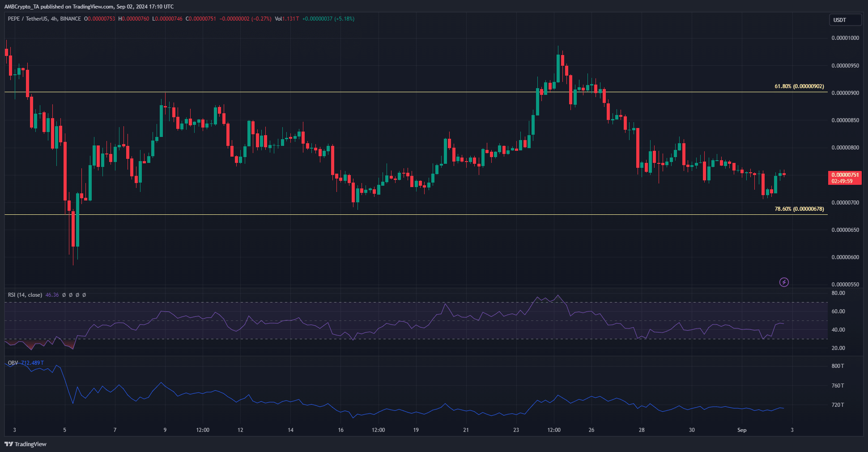Click the 0.00000700 price axis label
The image size is (868, 452).
(x=845, y=203)
